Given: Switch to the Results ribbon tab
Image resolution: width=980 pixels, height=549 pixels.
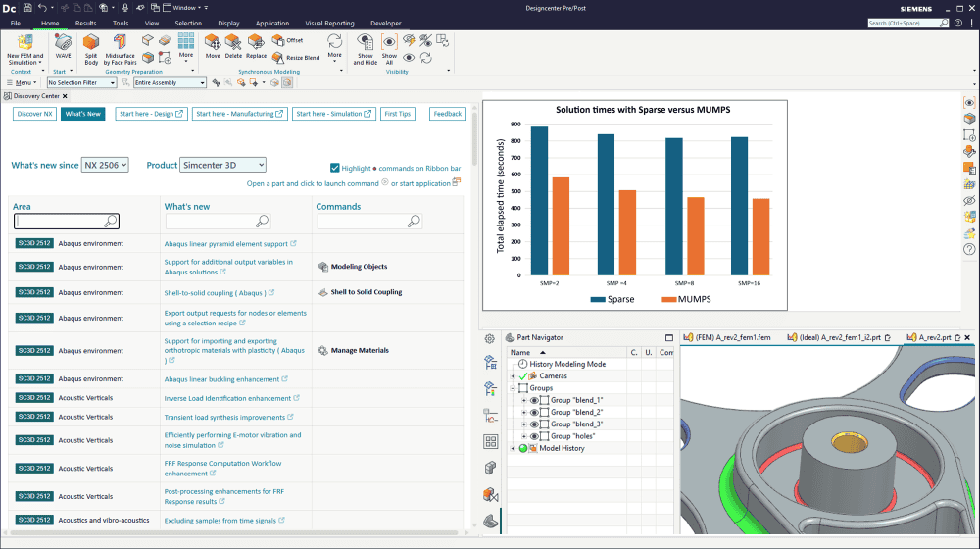Looking at the screenshot, I should click(x=85, y=23).
